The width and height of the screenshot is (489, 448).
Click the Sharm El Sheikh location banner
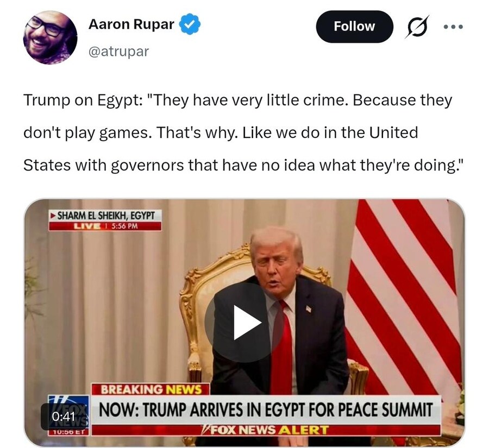(x=105, y=216)
